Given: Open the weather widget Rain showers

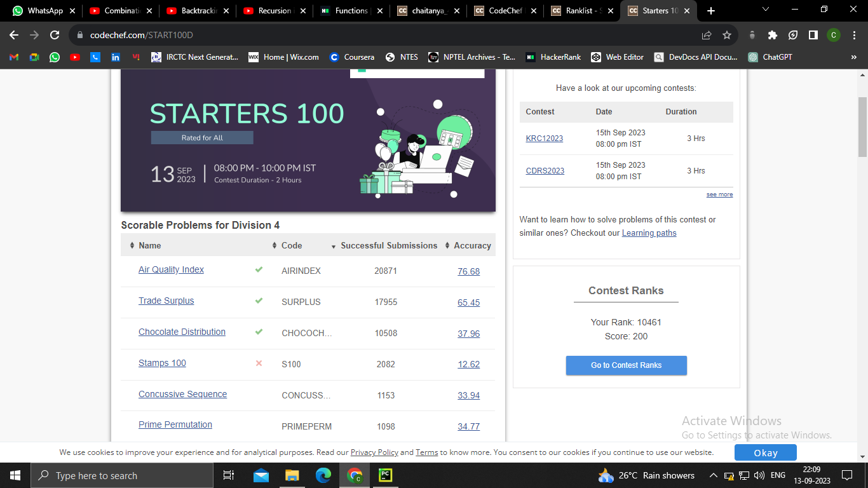Looking at the screenshot, I should (x=646, y=475).
